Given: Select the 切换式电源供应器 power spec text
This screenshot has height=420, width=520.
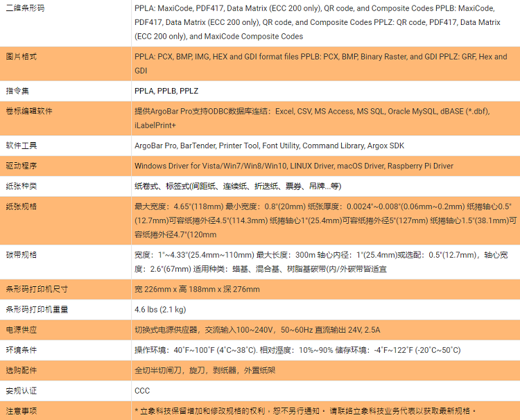Looking at the screenshot, I should pyautogui.click(x=257, y=330).
